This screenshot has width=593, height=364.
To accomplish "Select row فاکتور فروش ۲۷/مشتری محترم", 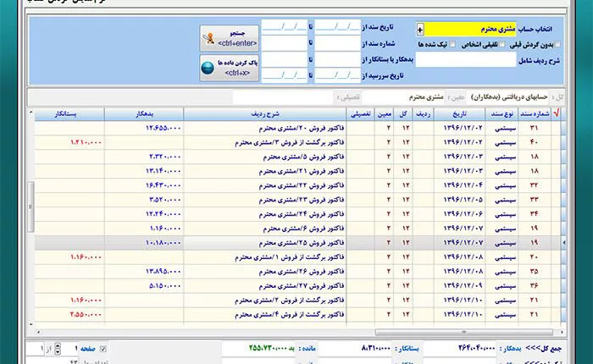I will (x=297, y=286).
